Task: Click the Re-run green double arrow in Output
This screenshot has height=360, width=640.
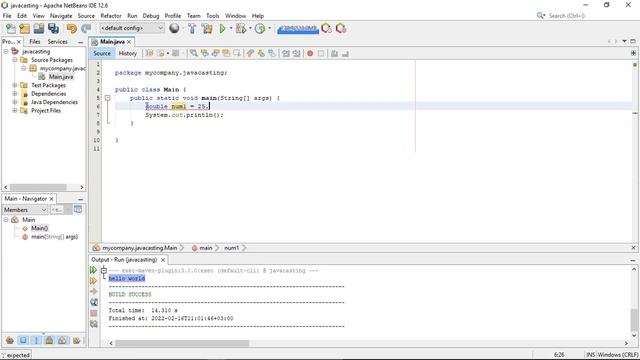Action: tap(93, 270)
